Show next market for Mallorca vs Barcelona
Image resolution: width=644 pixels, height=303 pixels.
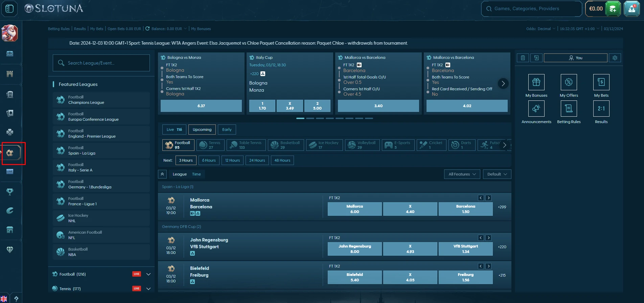click(x=488, y=198)
